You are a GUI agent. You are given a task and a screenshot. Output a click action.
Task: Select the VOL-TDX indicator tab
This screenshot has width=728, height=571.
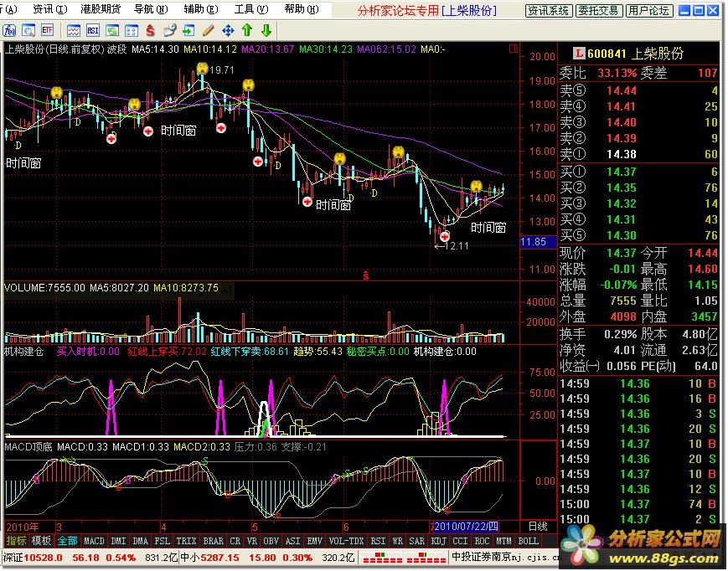point(346,541)
